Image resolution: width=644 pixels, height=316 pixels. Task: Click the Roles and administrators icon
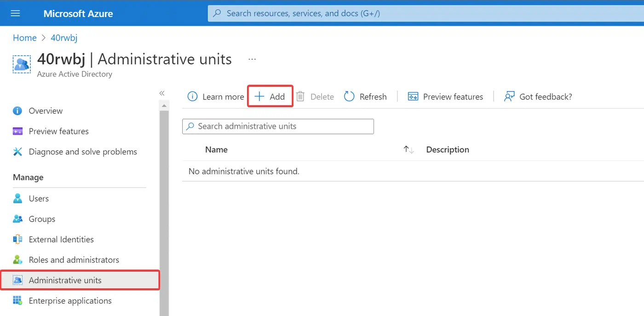(17, 260)
